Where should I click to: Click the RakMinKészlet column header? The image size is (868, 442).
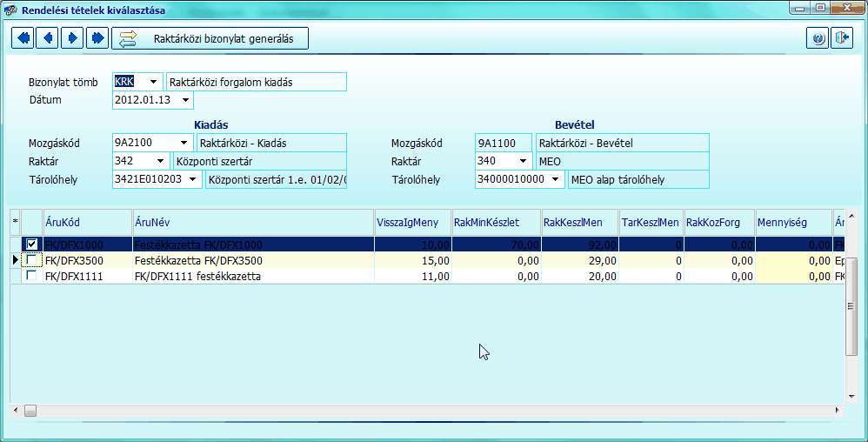497,222
